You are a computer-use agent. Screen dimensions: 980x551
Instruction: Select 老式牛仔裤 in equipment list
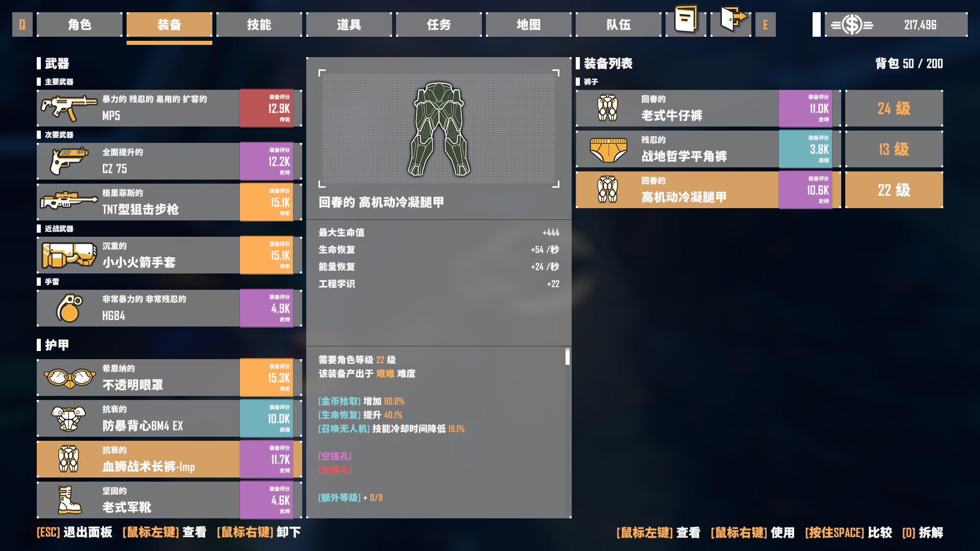tap(708, 108)
